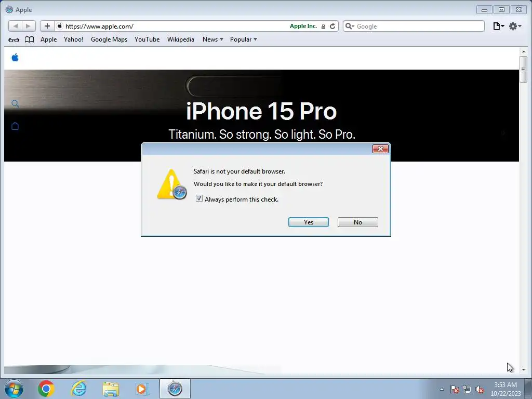The width and height of the screenshot is (532, 399).
Task: Show all bookmarks with the book icon
Action: [x=30, y=39]
